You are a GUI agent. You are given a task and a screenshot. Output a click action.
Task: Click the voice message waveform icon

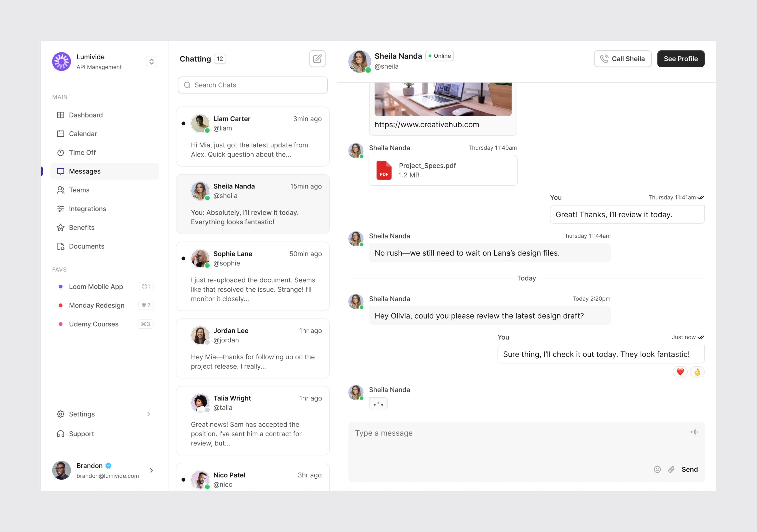point(694,432)
